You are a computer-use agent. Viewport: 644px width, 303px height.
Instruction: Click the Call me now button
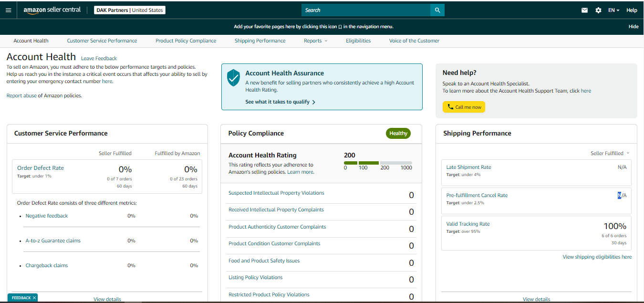(x=464, y=107)
